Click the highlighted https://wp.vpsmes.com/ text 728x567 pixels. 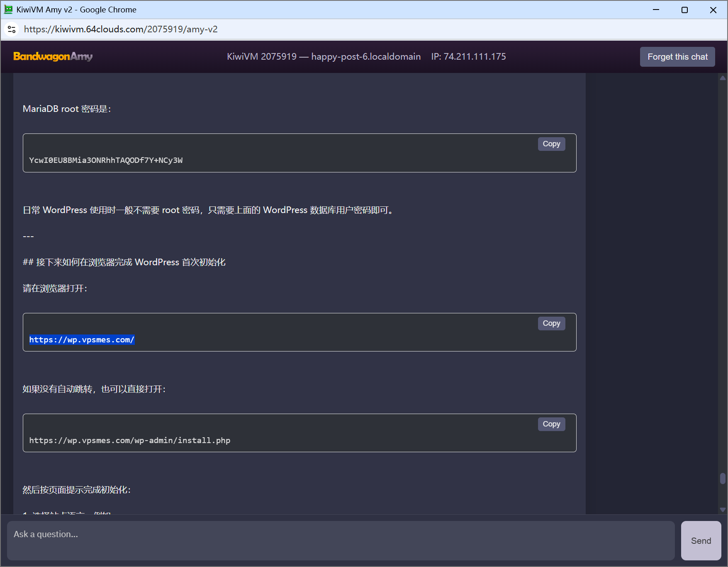point(82,340)
